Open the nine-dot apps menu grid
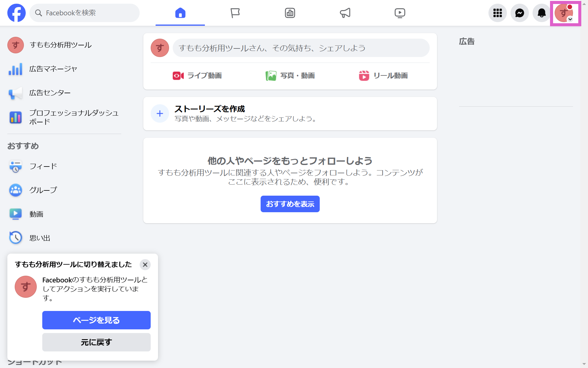 point(497,13)
